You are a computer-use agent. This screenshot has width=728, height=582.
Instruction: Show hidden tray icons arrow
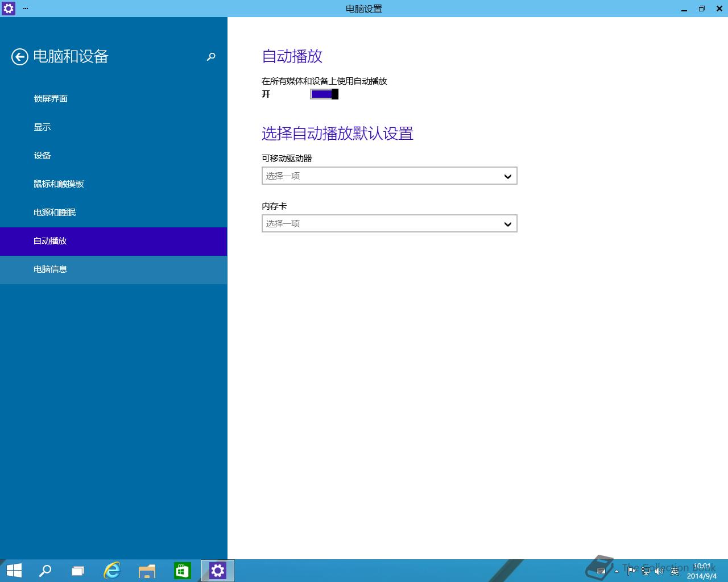pyautogui.click(x=617, y=571)
